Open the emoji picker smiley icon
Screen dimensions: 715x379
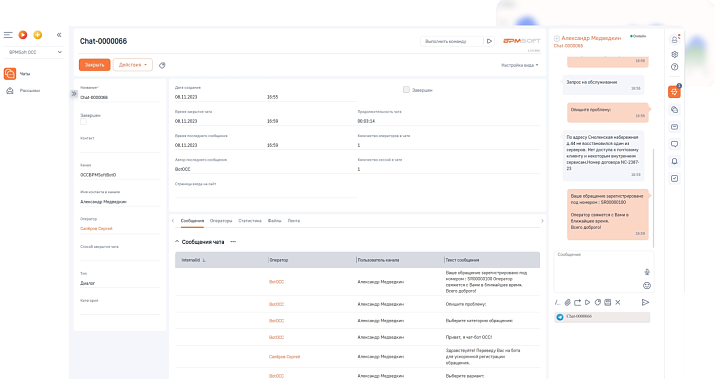[x=647, y=286]
